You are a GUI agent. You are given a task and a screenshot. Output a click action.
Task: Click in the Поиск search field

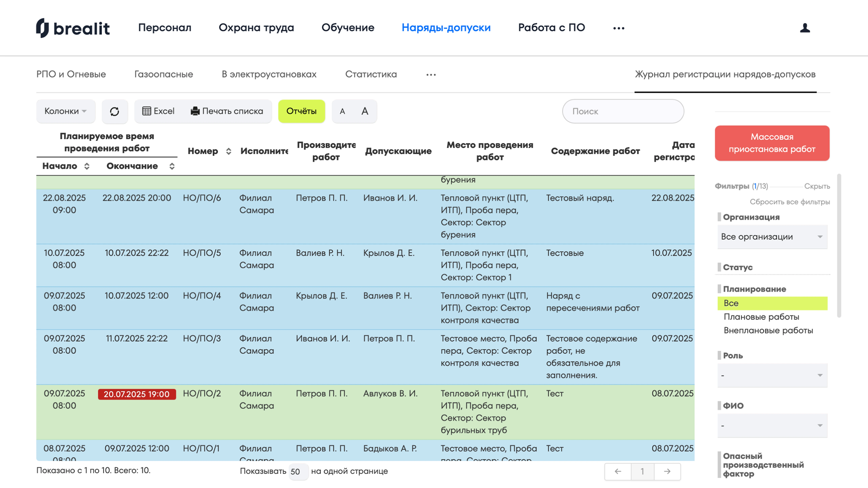pyautogui.click(x=623, y=111)
